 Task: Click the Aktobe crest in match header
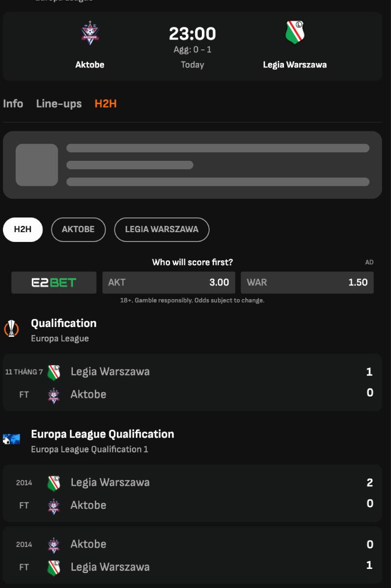point(90,33)
